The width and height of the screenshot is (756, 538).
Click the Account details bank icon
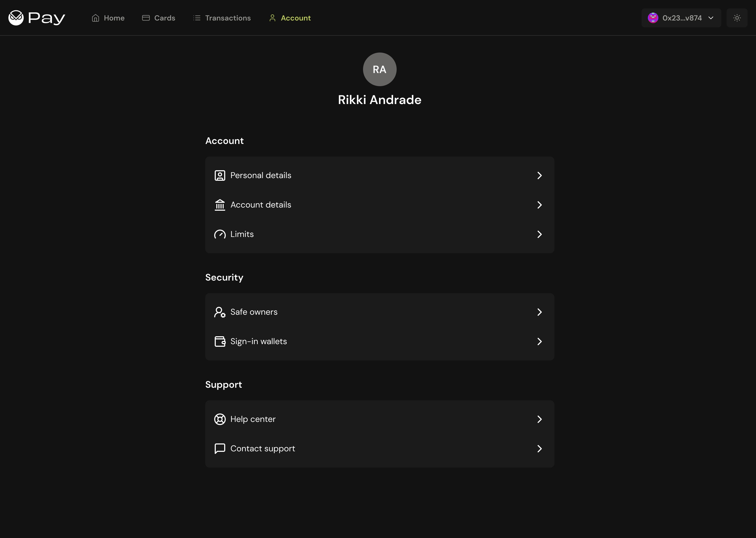coord(220,205)
